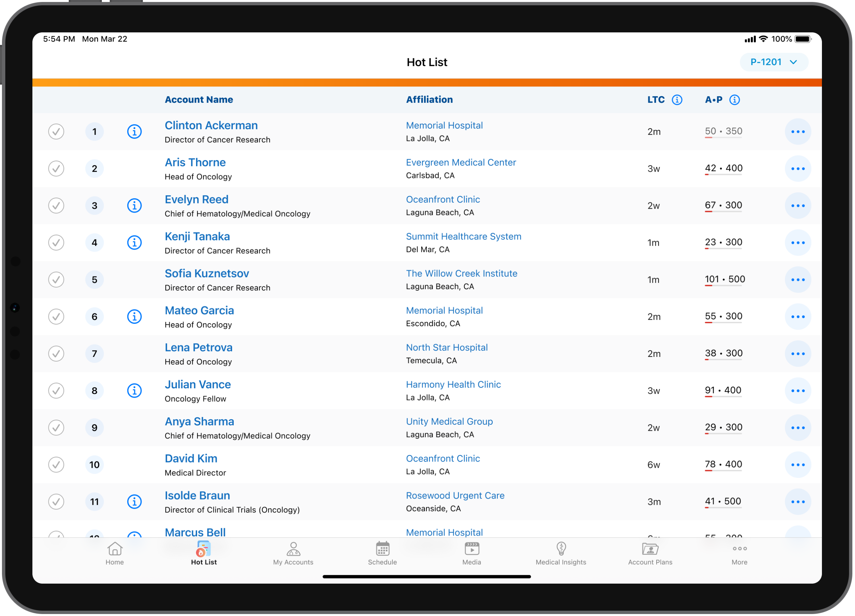Open Sofia Kuznetsov account
Image resolution: width=855 pixels, height=616 pixels.
point(207,274)
